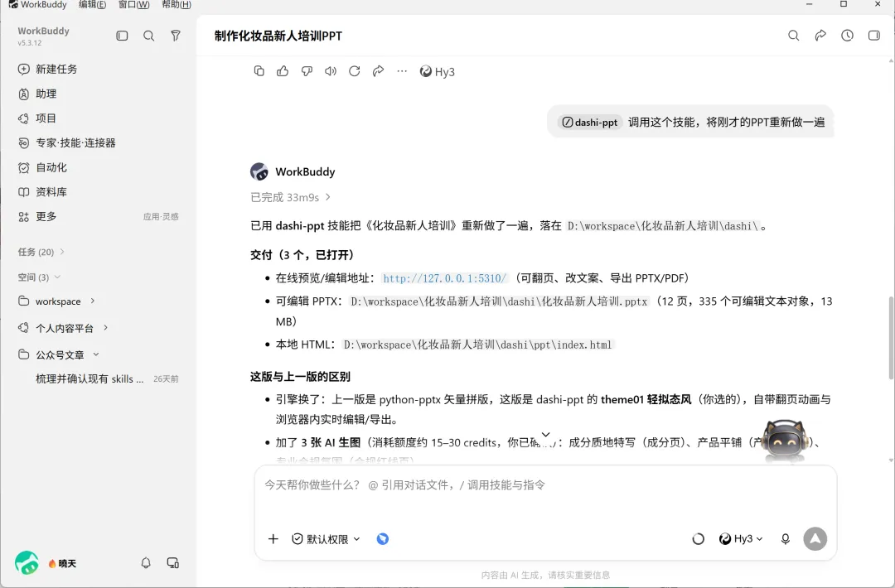Viewport: 895px width, 588px height.
Task: Expand the 任务 (20) list
Action: coord(41,252)
